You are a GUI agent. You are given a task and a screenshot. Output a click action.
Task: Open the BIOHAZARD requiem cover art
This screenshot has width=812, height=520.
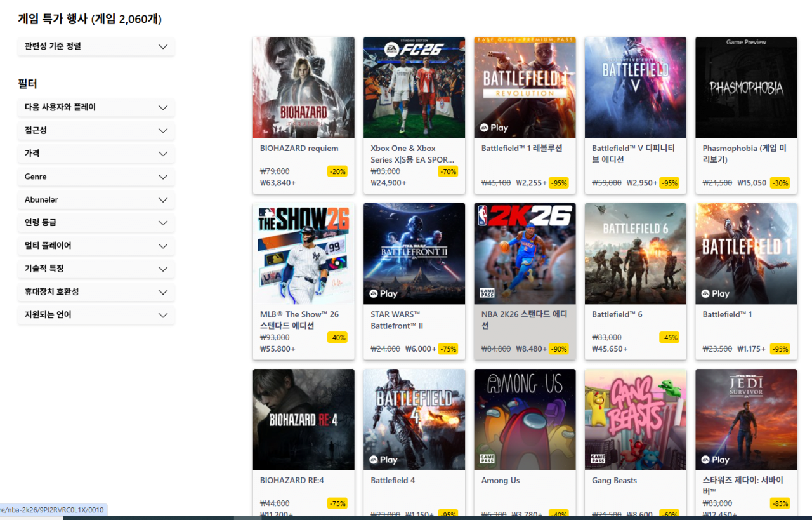click(x=304, y=88)
